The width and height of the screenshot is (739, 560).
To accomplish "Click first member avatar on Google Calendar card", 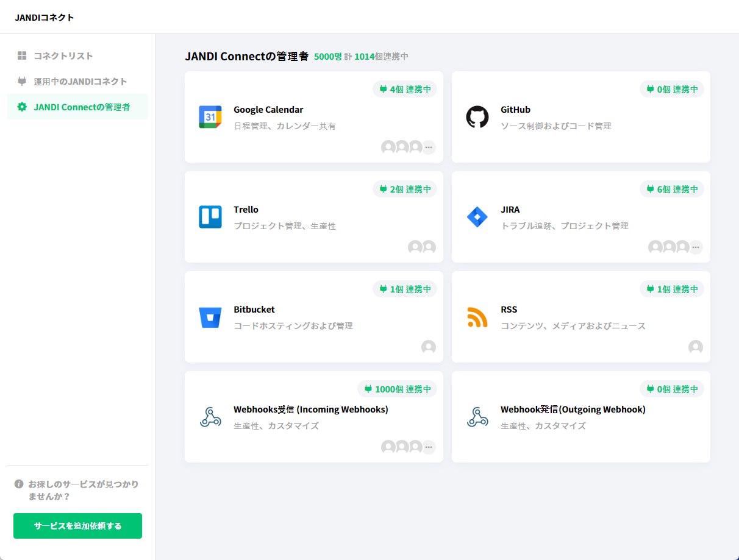I will [388, 147].
